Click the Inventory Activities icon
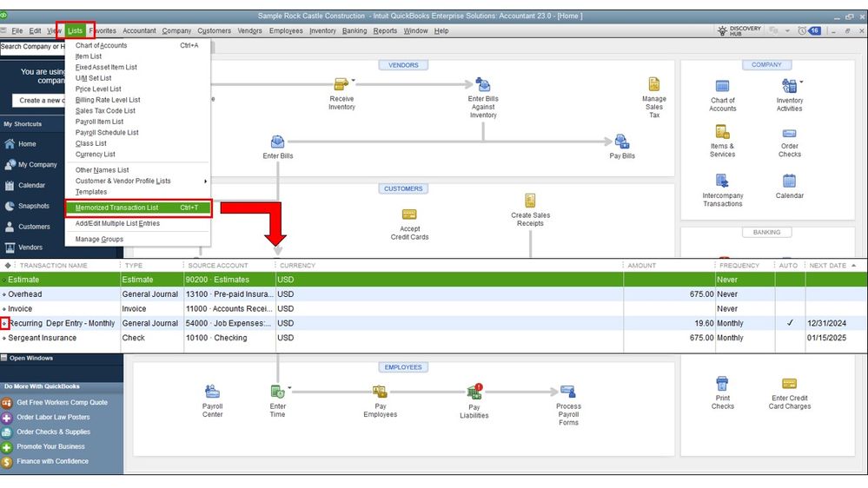 click(x=789, y=86)
